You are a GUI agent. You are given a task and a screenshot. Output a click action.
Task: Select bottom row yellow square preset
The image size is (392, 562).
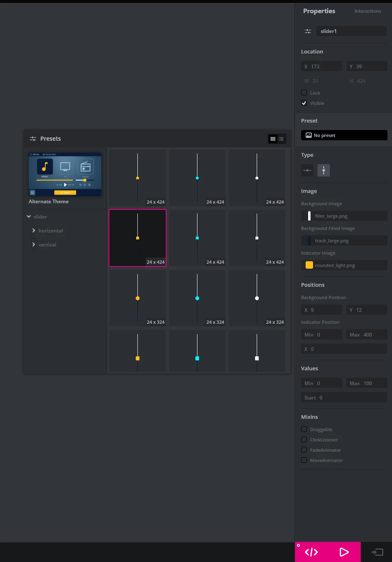[x=137, y=352]
